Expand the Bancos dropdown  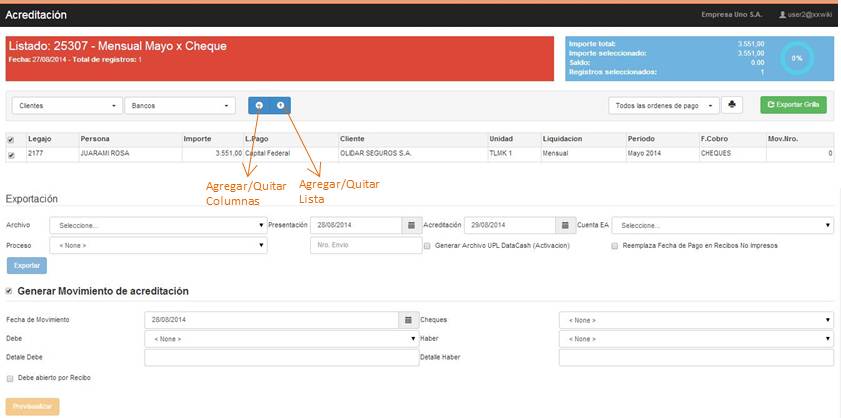pos(179,105)
